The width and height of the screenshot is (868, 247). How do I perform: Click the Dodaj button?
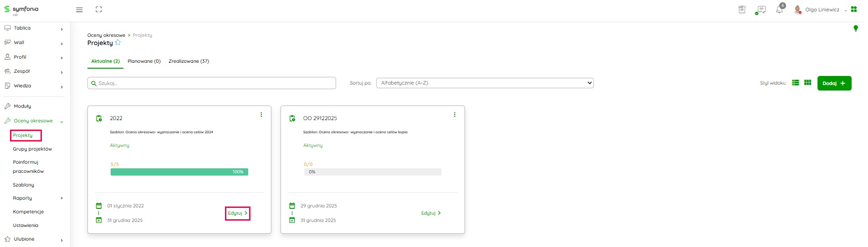pyautogui.click(x=834, y=83)
